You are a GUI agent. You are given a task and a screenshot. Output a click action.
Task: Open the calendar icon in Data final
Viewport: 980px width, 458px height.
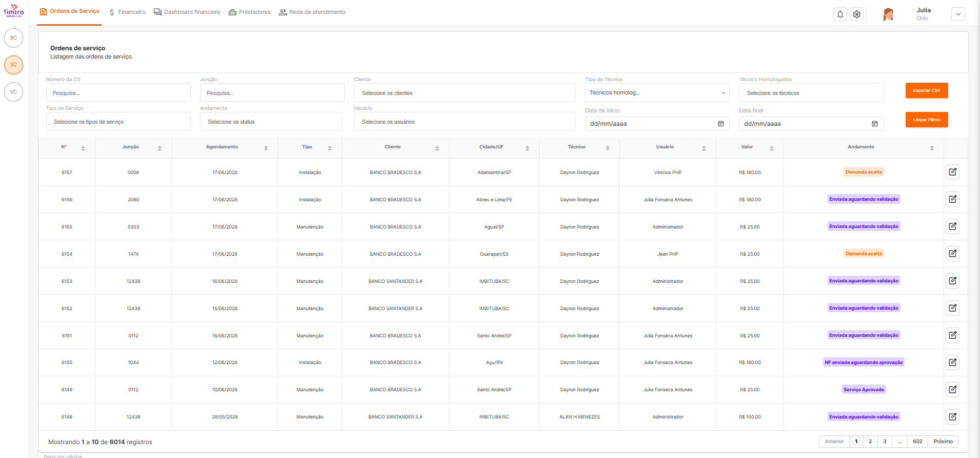pyautogui.click(x=874, y=124)
